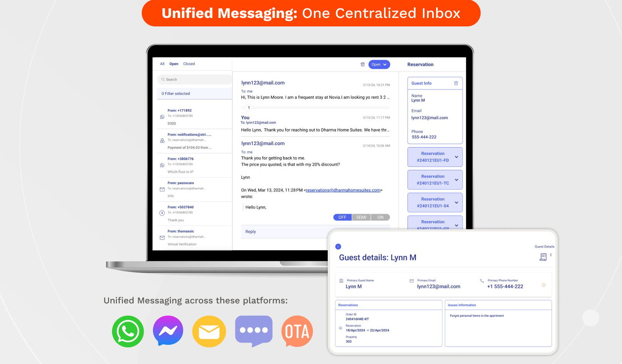Set auto-reply mode to ON
This screenshot has height=364, width=622.
tap(381, 217)
